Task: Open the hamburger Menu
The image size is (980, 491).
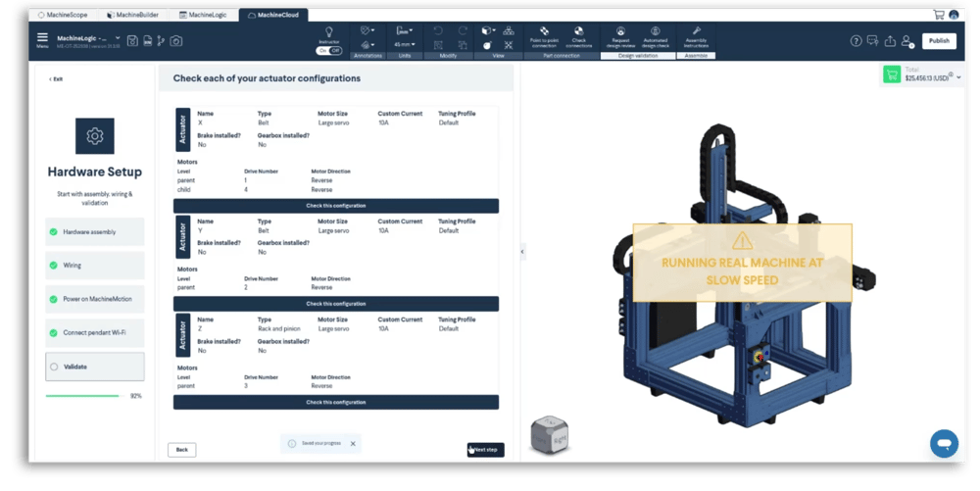Action: pyautogui.click(x=42, y=37)
